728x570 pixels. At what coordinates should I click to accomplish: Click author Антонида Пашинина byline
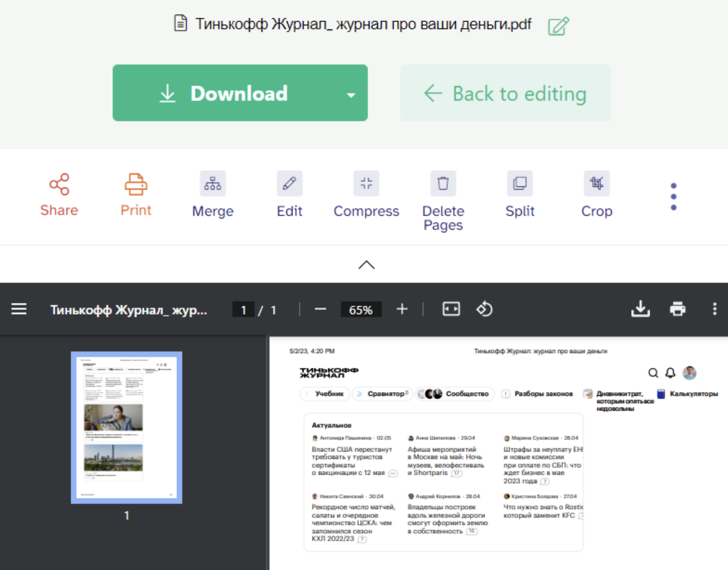pyautogui.click(x=352, y=438)
